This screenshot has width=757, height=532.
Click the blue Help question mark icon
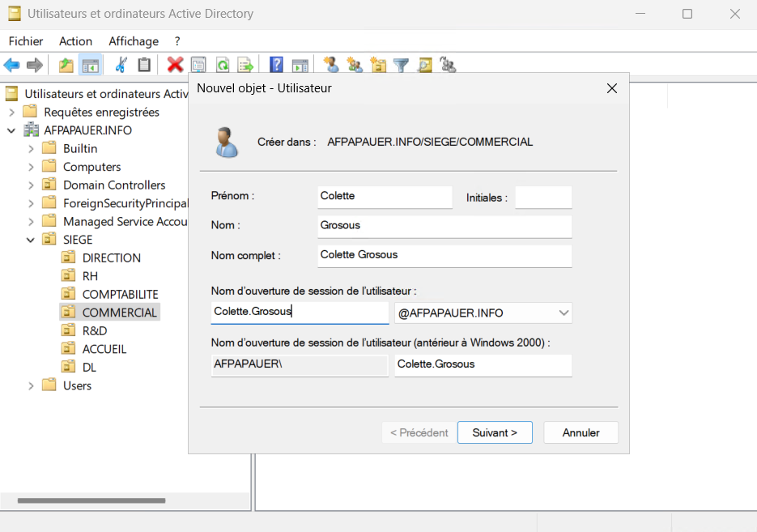coord(276,65)
